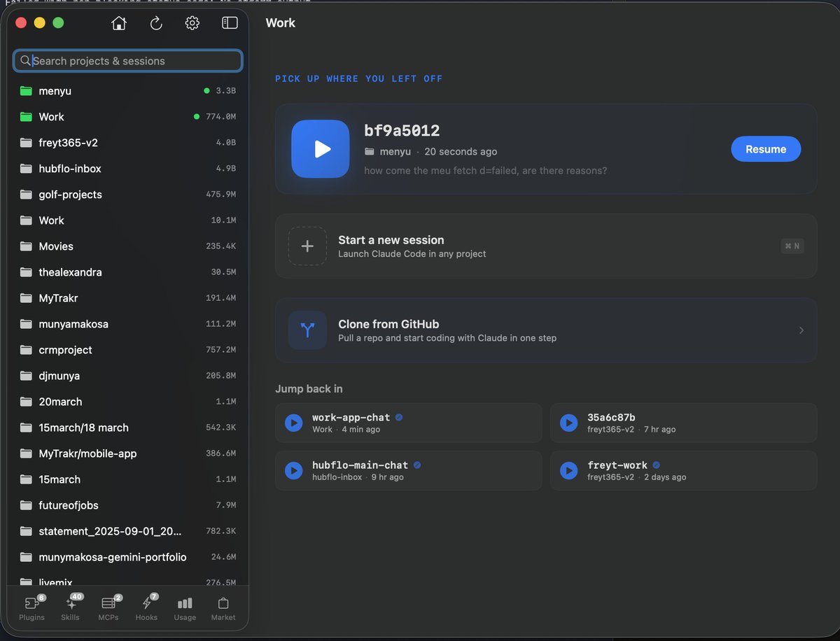Viewport: 840px width, 641px height.
Task: Focus the Search projects & sessions field
Action: (128, 61)
